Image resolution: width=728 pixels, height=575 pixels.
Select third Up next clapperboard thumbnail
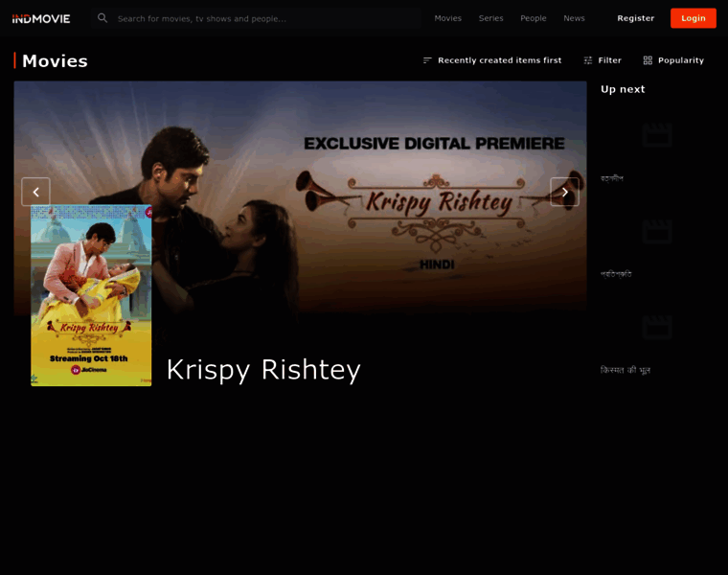(657, 327)
